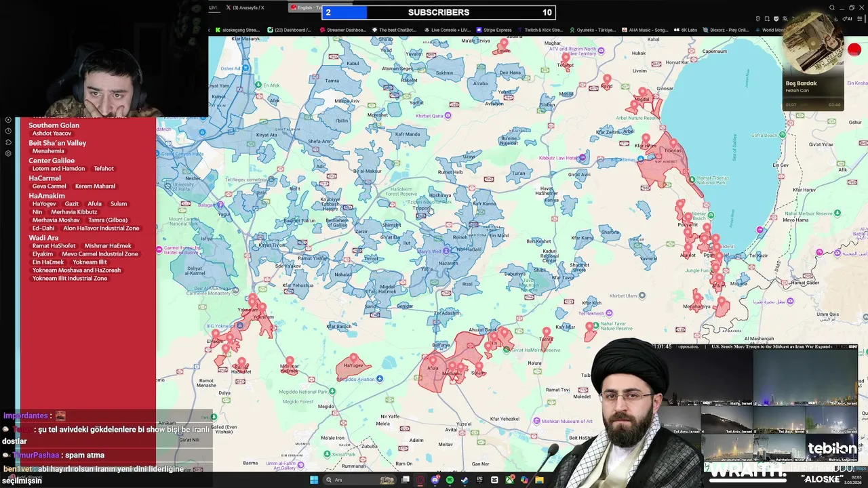Open Discord from the taskbar
Screen dimensions: 868x488
[x=435, y=480]
